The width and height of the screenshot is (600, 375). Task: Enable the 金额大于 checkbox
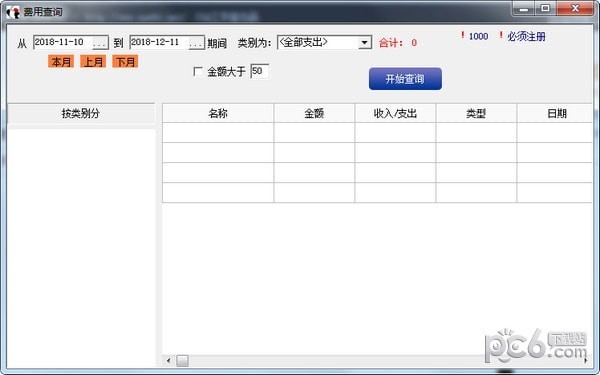(198, 72)
